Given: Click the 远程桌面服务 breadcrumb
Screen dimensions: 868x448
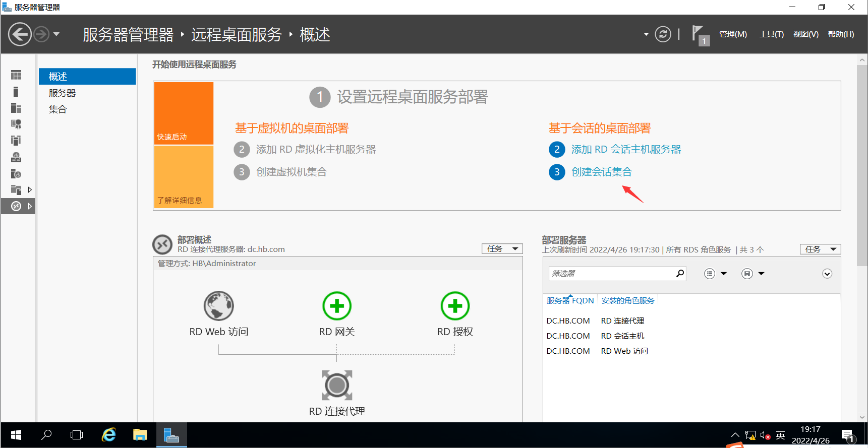Looking at the screenshot, I should tap(236, 34).
